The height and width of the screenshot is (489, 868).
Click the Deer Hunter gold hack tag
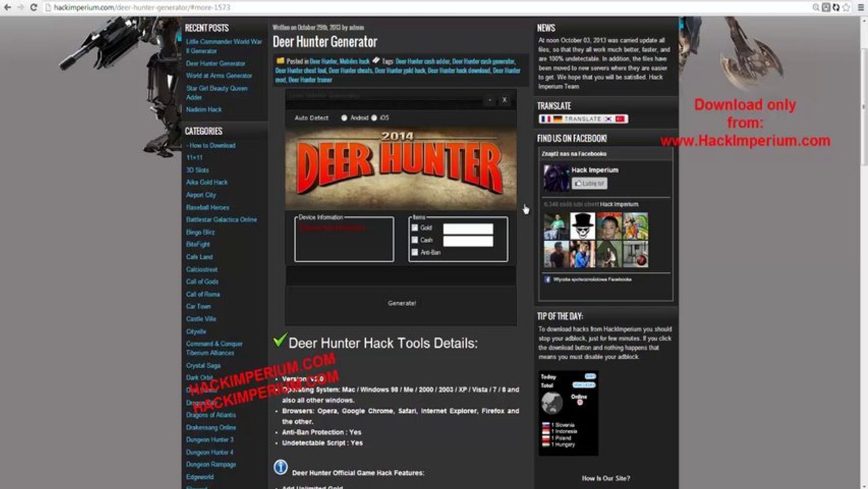tap(400, 71)
